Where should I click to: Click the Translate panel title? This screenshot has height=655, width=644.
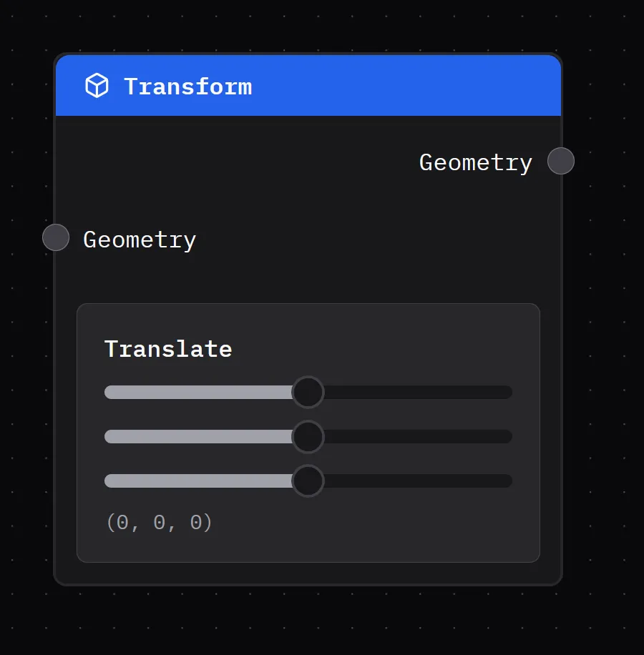168,349
